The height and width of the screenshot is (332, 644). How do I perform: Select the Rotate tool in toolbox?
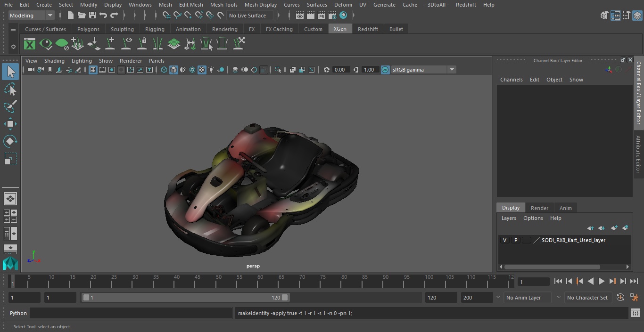coord(10,141)
